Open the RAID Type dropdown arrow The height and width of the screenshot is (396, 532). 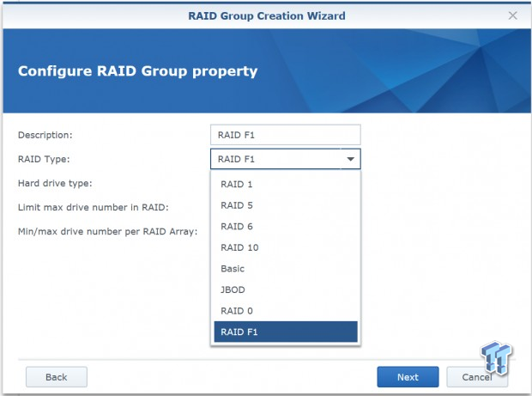(x=350, y=159)
